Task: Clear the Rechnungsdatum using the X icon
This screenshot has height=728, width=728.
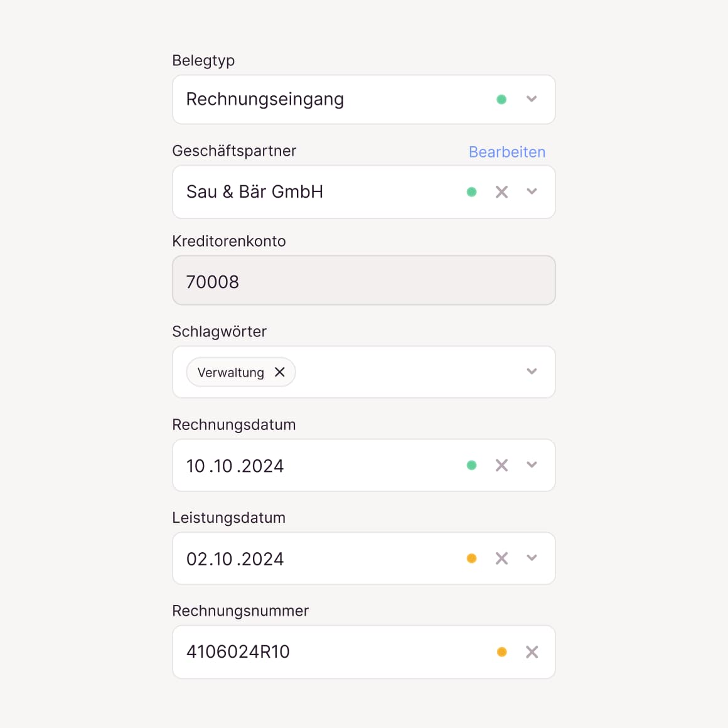Action: click(501, 465)
